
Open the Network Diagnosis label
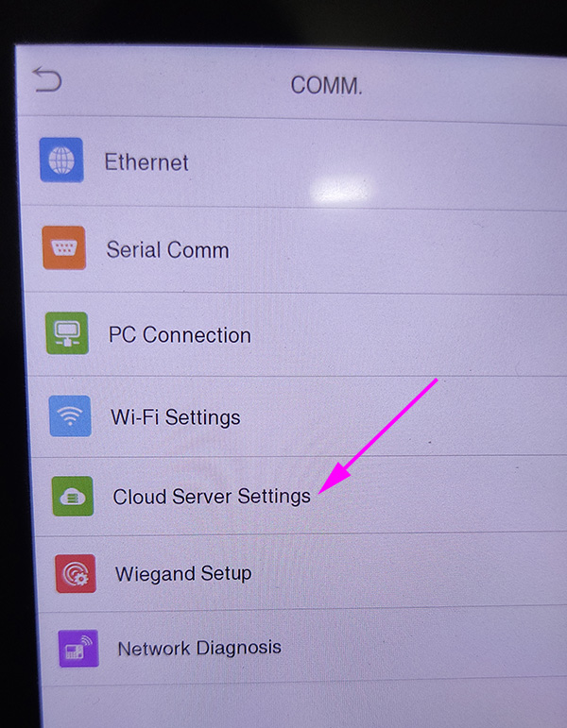(199, 648)
